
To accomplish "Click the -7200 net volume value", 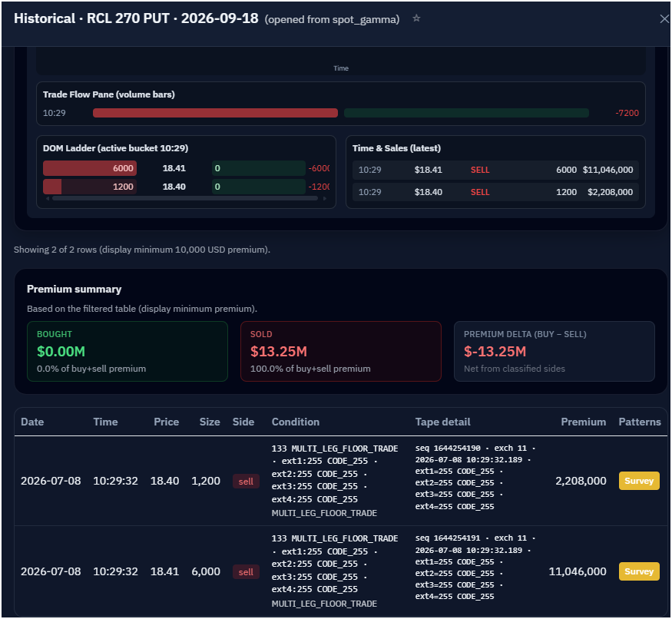I will click(627, 113).
